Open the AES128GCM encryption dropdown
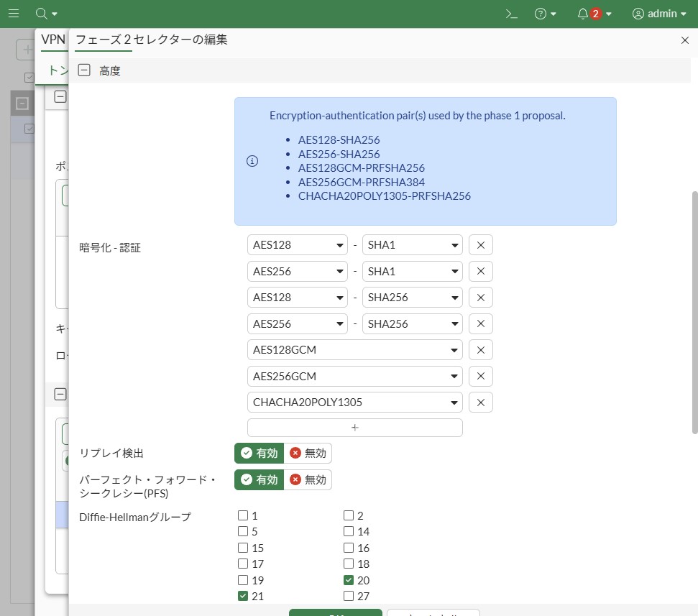The image size is (698, 616). (x=354, y=350)
